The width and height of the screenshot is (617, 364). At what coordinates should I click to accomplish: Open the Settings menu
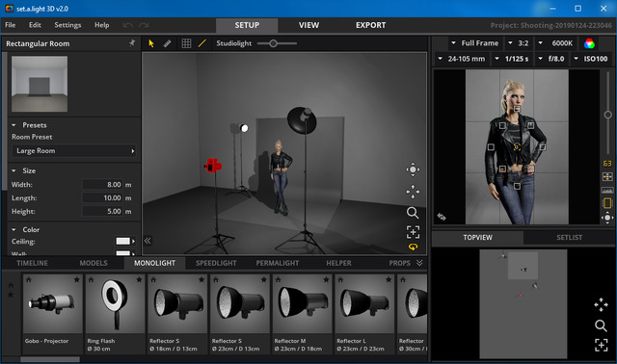pyautogui.click(x=67, y=25)
